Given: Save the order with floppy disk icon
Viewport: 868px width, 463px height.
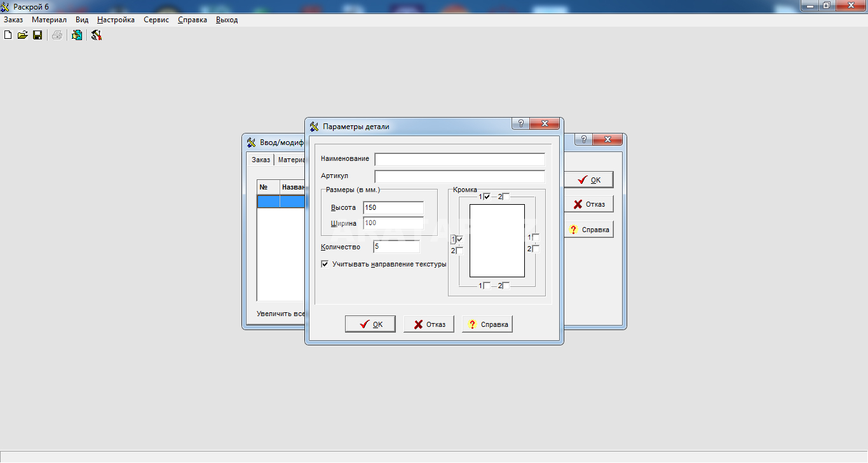Looking at the screenshot, I should [x=37, y=35].
